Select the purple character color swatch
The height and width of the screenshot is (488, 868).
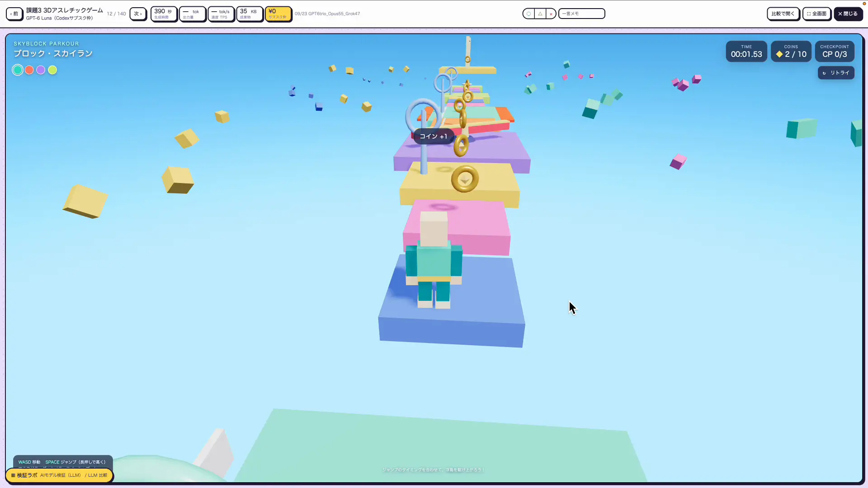pos(41,70)
